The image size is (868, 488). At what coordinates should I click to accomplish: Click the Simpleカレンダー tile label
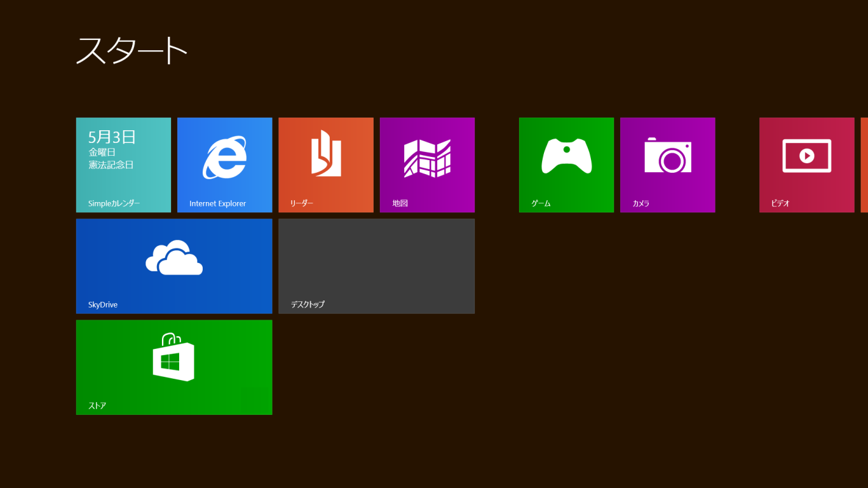coord(114,204)
